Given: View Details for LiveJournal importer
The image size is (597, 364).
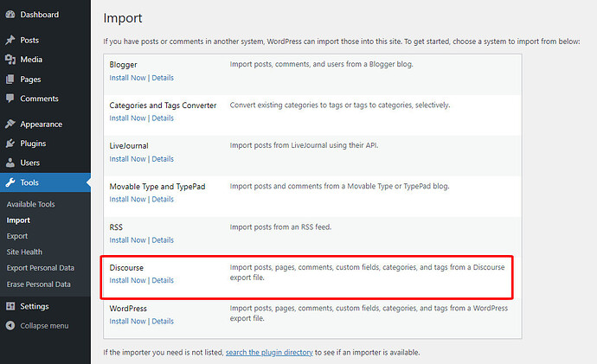Looking at the screenshot, I should [x=163, y=158].
